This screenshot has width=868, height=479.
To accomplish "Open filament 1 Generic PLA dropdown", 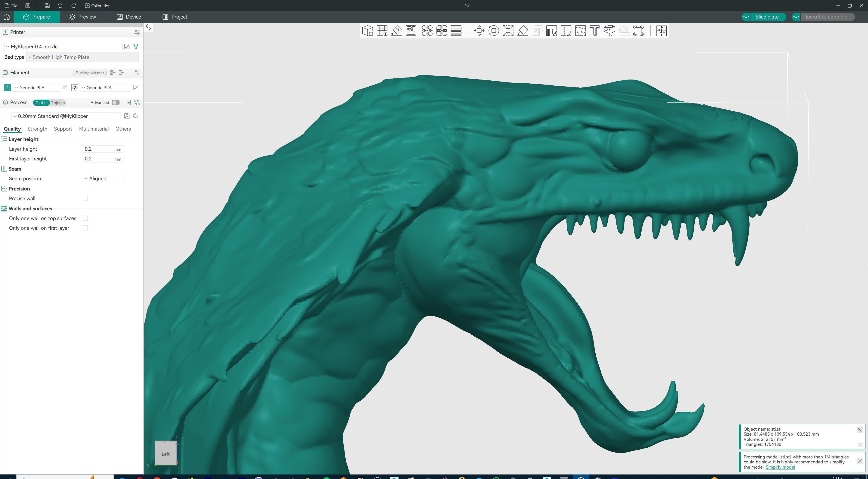I will tap(36, 88).
